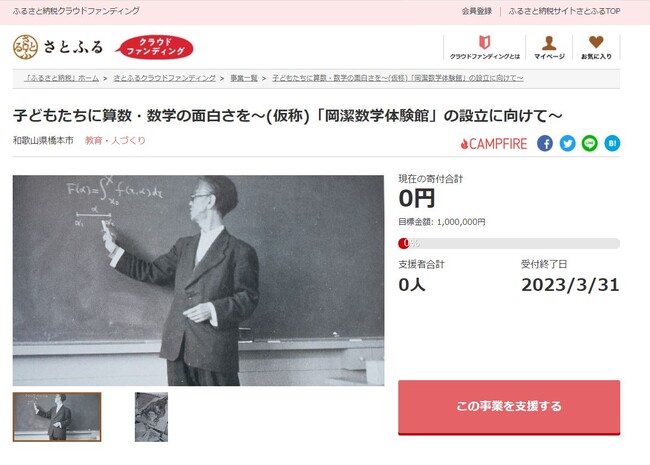The width and height of the screenshot is (650, 465).
Task: Click the red クラウドファンディング badge
Action: [154, 47]
